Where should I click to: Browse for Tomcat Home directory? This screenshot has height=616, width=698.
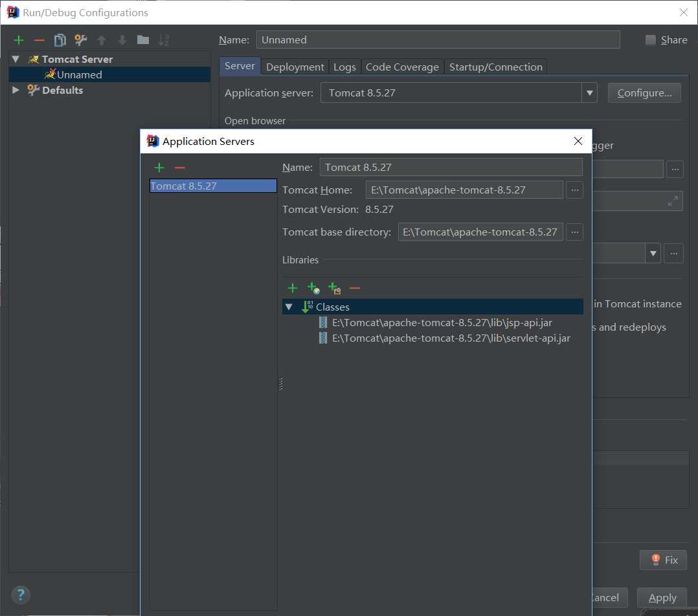[x=575, y=190]
